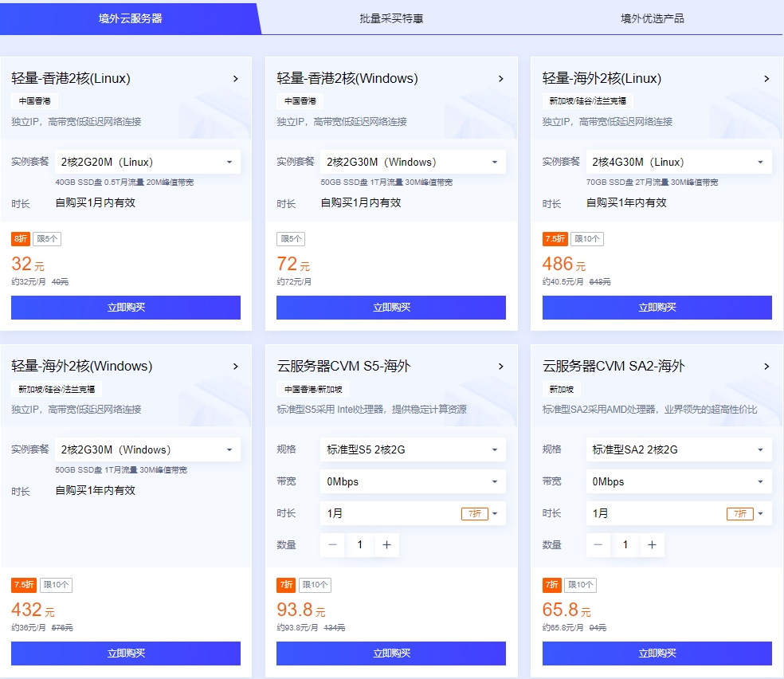
Task: Click the quantity input field on SA2 card
Action: [x=625, y=545]
